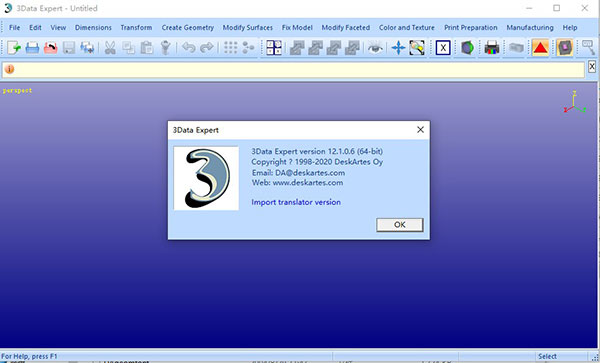
Task: Open the Print Preparation menu
Action: coord(471,28)
